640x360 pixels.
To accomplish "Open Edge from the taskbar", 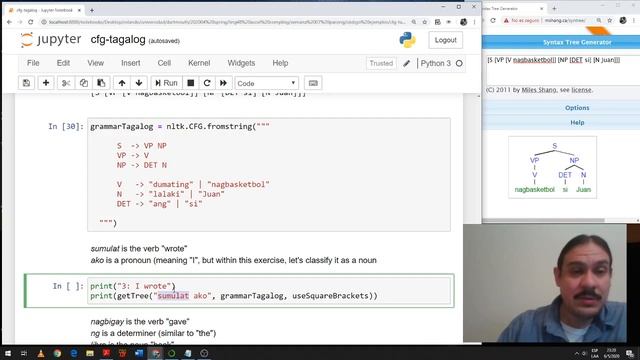I will click(73, 353).
